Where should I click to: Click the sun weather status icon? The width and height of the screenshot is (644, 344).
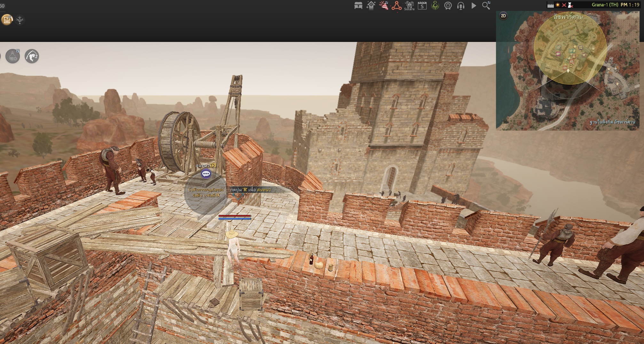[558, 5]
